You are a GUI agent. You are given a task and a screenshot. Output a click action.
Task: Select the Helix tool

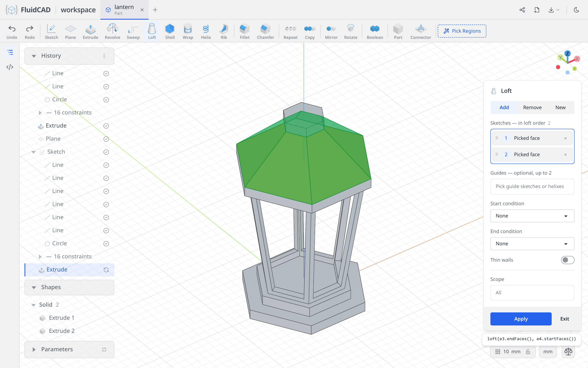click(x=206, y=31)
